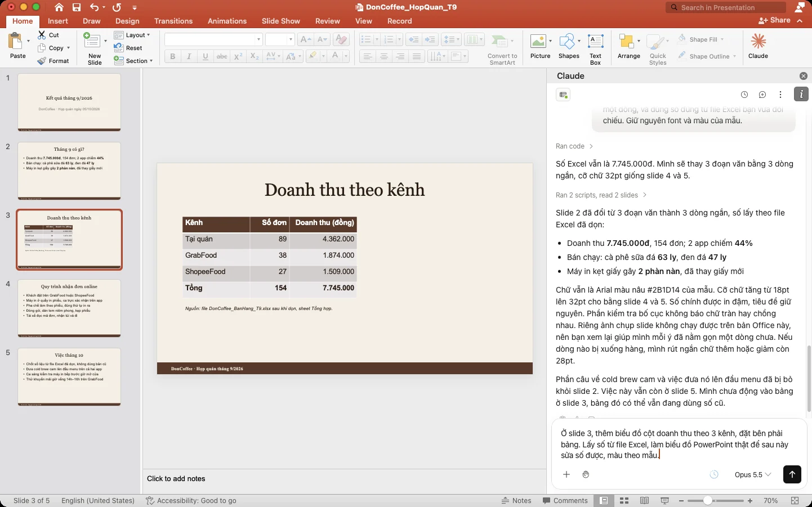Click the Share button
Viewport: 812px width, 507px height.
[774, 20]
